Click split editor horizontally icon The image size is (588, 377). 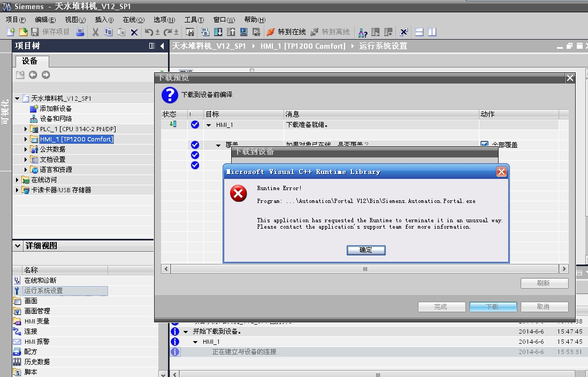[419, 32]
